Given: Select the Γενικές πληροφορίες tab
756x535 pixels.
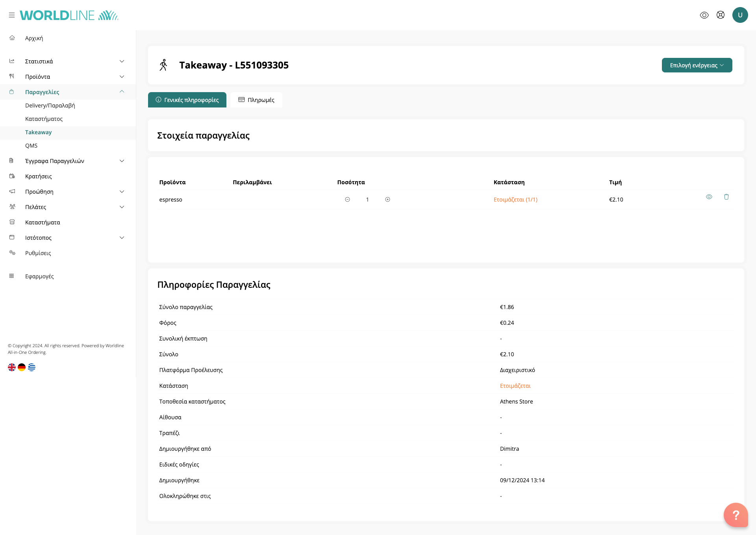Looking at the screenshot, I should tap(187, 100).
